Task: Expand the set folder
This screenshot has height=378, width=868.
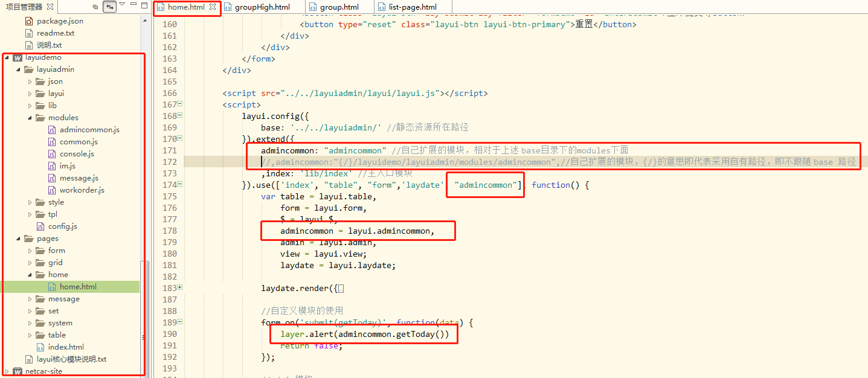Action: pyautogui.click(x=30, y=311)
